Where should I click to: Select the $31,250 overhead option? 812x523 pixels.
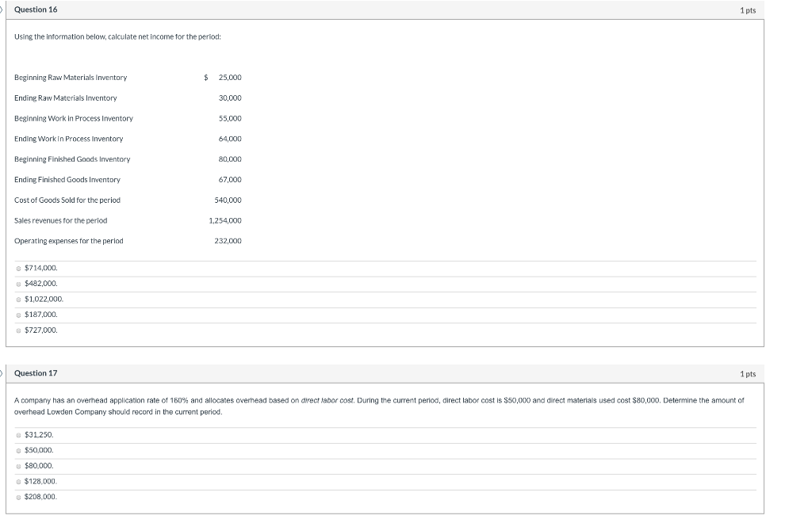(19, 436)
